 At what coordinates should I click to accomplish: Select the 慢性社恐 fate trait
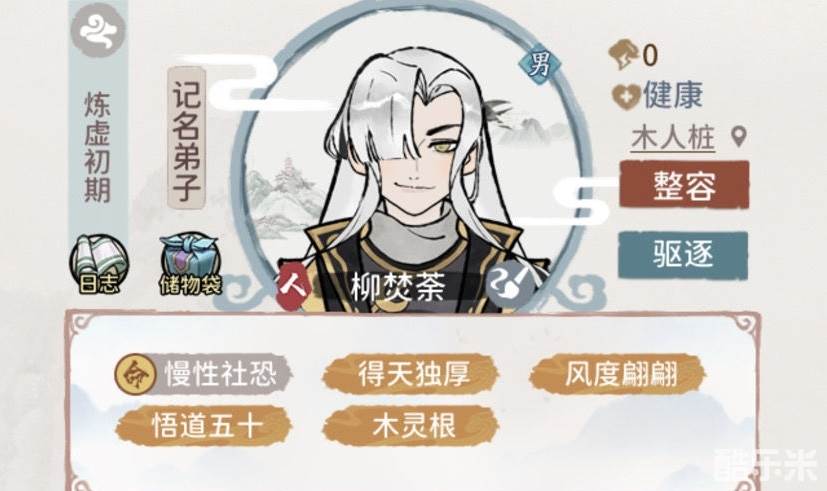coord(204,374)
